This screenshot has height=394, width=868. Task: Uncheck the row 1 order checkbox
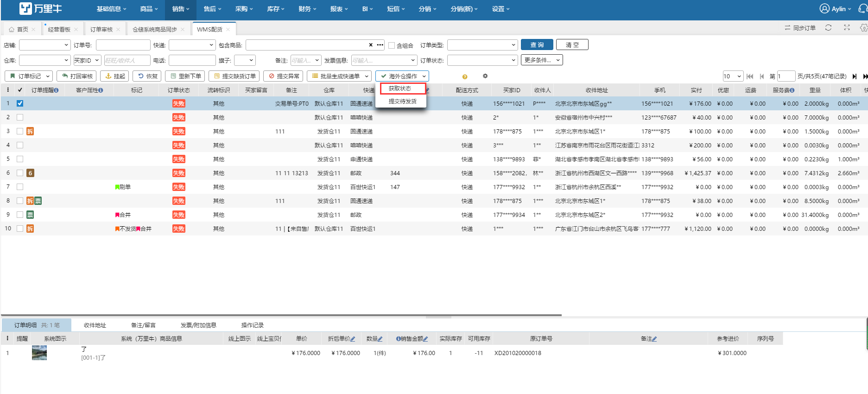[20, 103]
